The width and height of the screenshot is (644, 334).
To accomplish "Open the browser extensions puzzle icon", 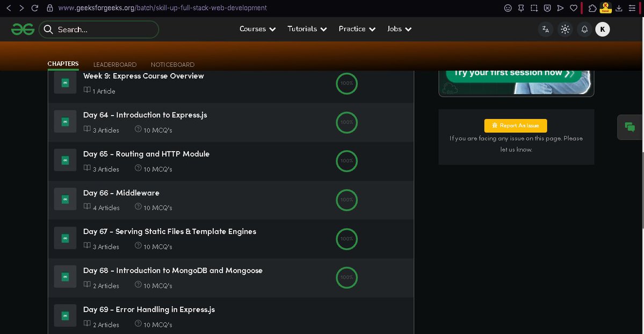I will click(x=591, y=8).
